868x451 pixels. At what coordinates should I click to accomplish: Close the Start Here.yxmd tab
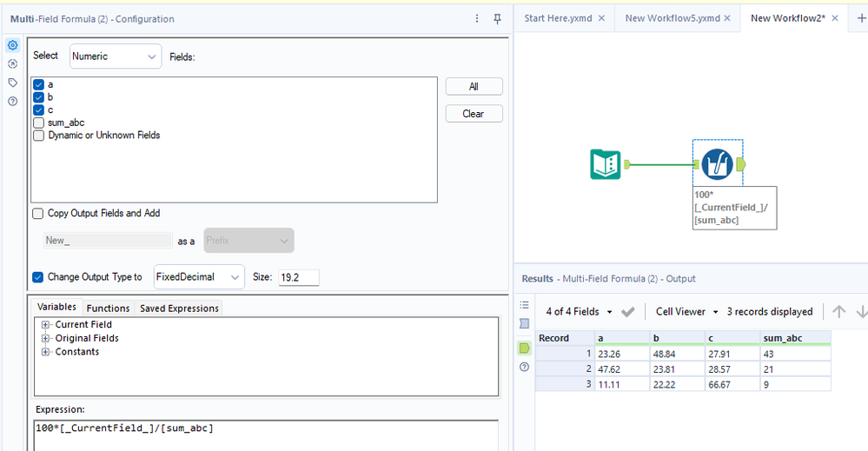point(601,18)
